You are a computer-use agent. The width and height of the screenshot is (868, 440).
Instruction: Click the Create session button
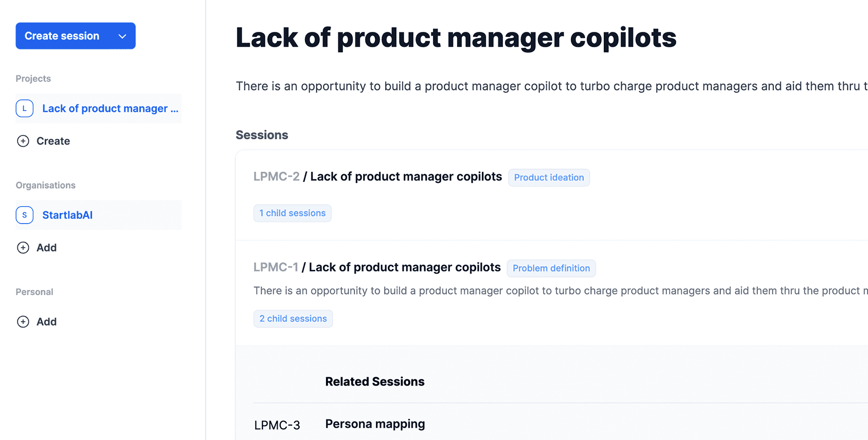click(62, 36)
